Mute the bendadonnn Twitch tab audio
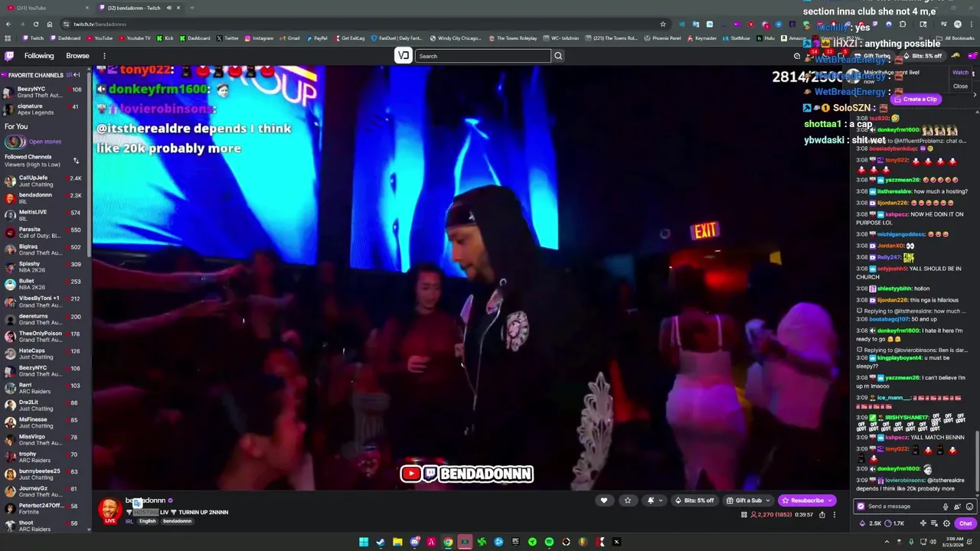This screenshot has height=551, width=980. tap(169, 8)
